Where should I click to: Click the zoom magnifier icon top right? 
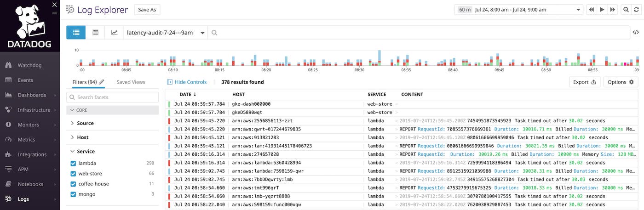click(x=626, y=10)
